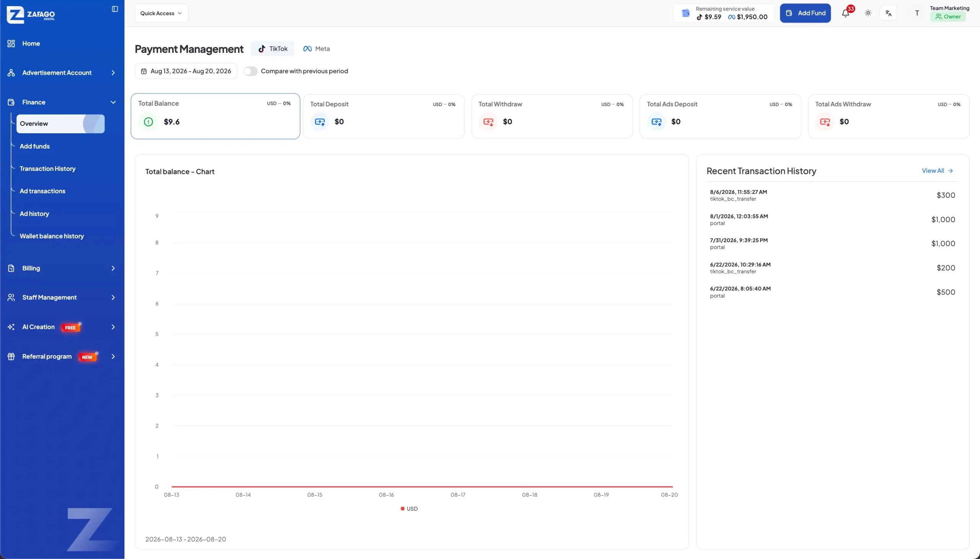Expand Staff Management submenu
The height and width of the screenshot is (559, 980).
[x=62, y=298]
